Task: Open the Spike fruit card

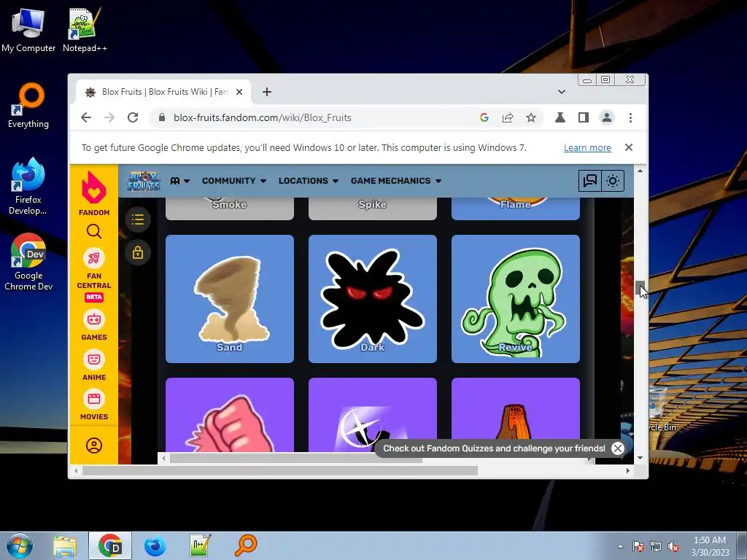Action: click(373, 209)
